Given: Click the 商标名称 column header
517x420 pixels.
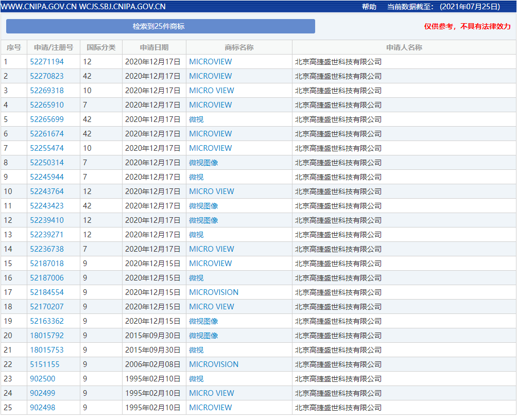Looking at the screenshot, I should coord(239,47).
